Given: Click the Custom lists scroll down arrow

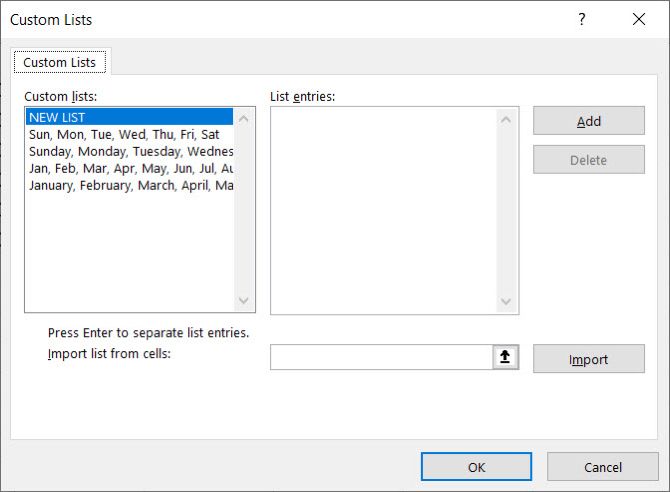Looking at the screenshot, I should point(244,301).
